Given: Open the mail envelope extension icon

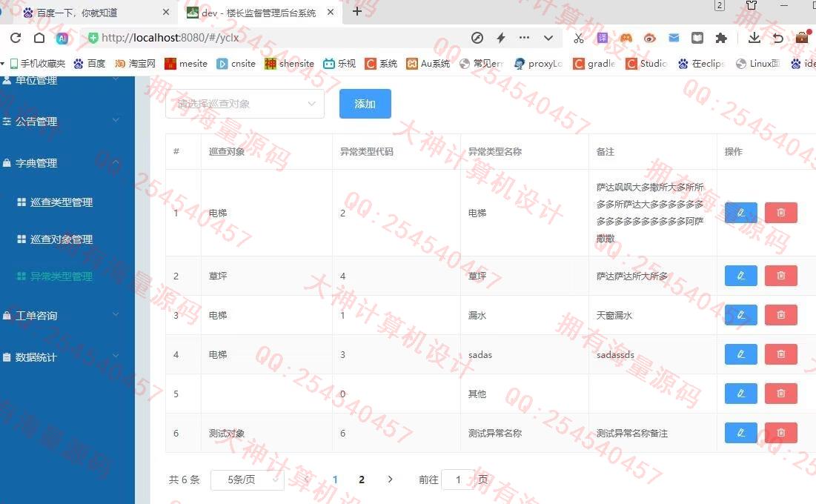Looking at the screenshot, I should click(674, 38).
